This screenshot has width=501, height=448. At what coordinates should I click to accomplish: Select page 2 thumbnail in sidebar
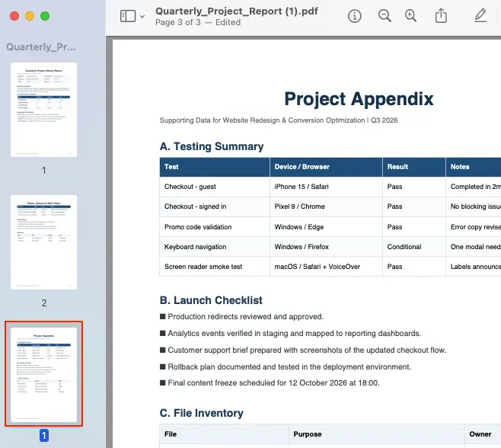[43, 242]
